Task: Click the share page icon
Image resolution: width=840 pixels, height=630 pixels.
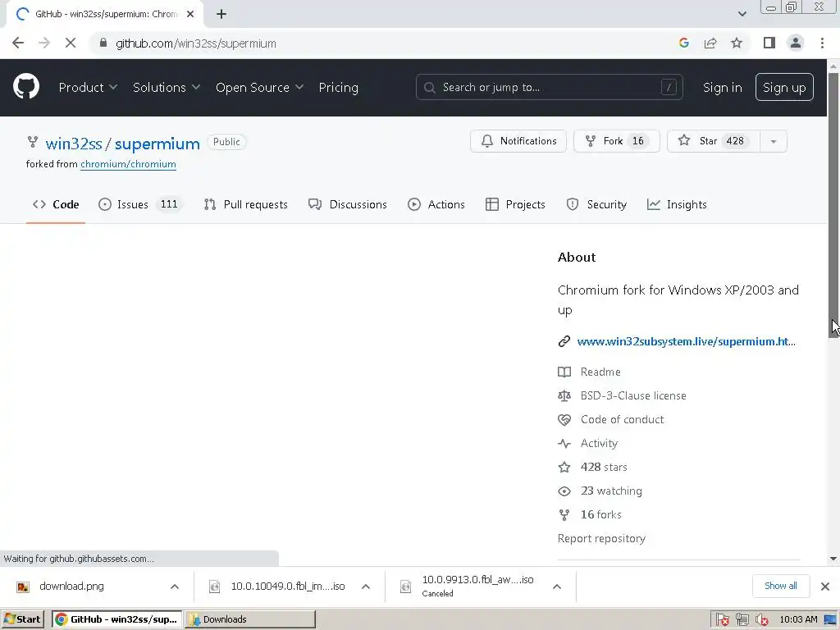Action: coord(710,43)
